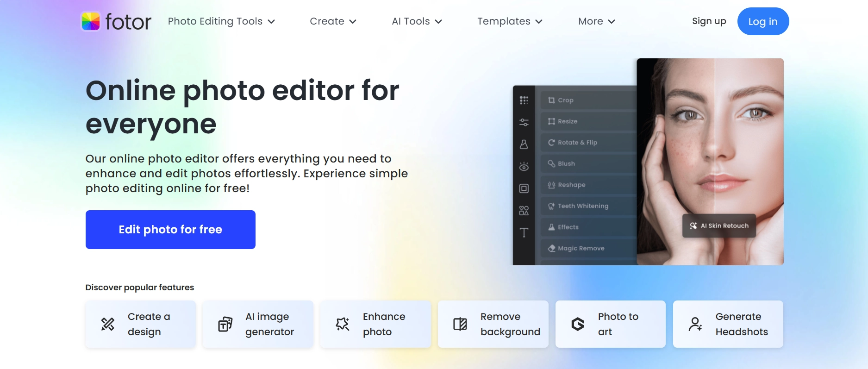The height and width of the screenshot is (369, 868).
Task: Click the AI Skin Retouch badge
Action: click(x=719, y=226)
